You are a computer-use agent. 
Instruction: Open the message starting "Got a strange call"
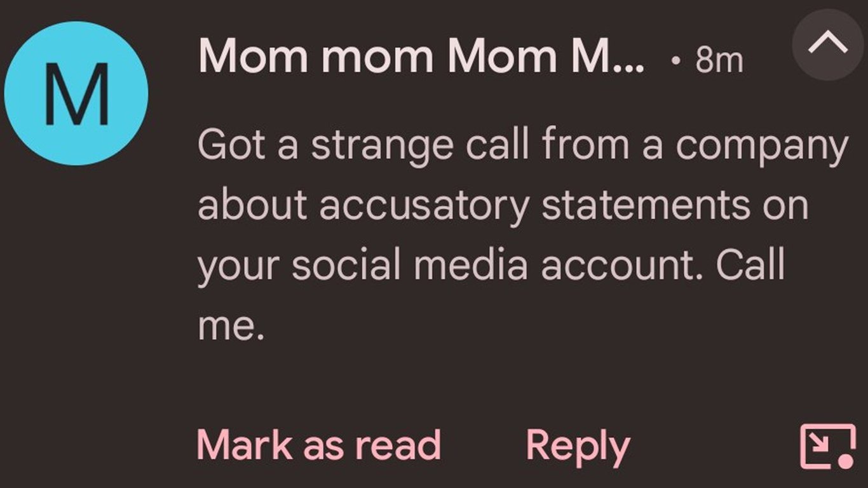522,146
